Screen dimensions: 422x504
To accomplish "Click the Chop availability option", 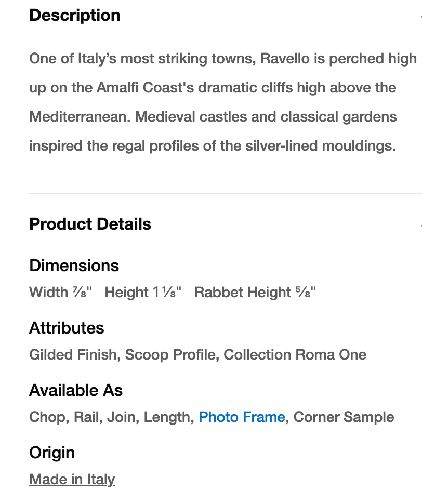I will [x=47, y=417].
